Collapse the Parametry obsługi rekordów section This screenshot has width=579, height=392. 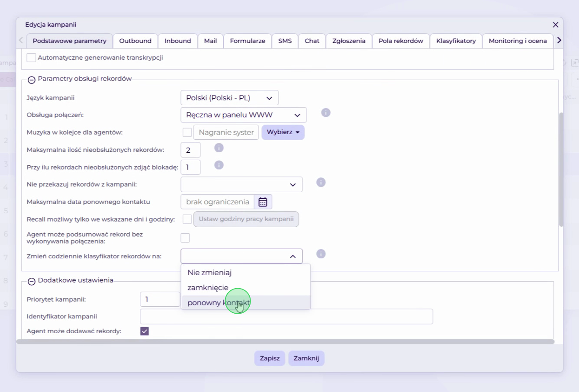pyautogui.click(x=31, y=80)
